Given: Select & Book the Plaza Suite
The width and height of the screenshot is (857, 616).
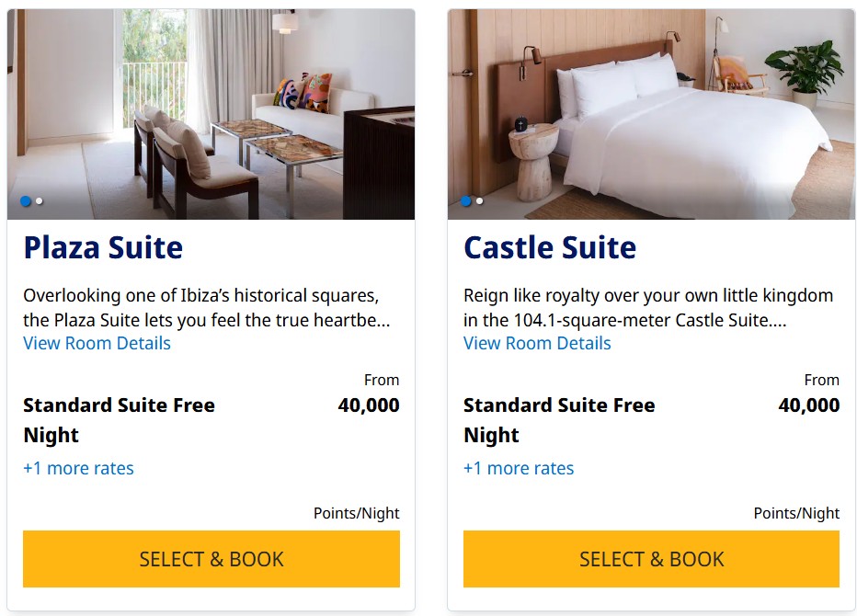Looking at the screenshot, I should click(x=211, y=559).
